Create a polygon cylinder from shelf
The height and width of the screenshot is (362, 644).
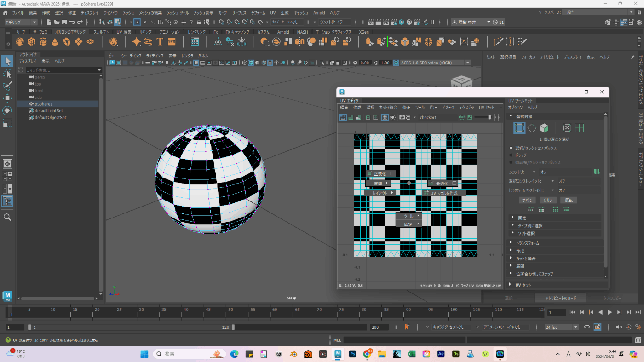43,42
